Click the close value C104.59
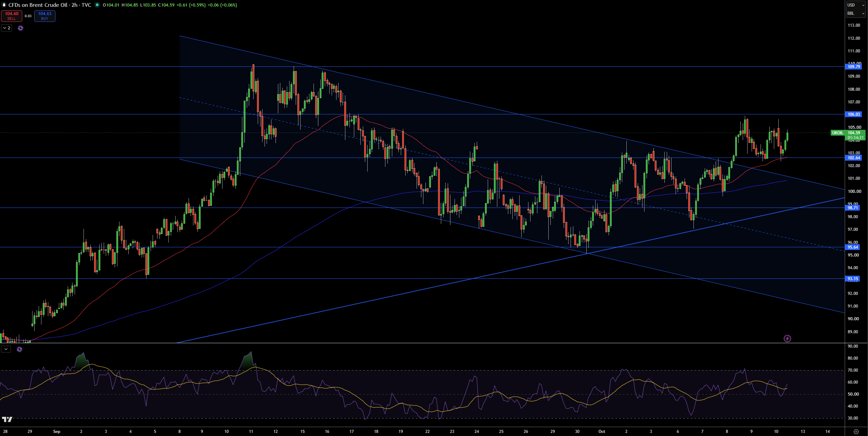 pyautogui.click(x=166, y=5)
